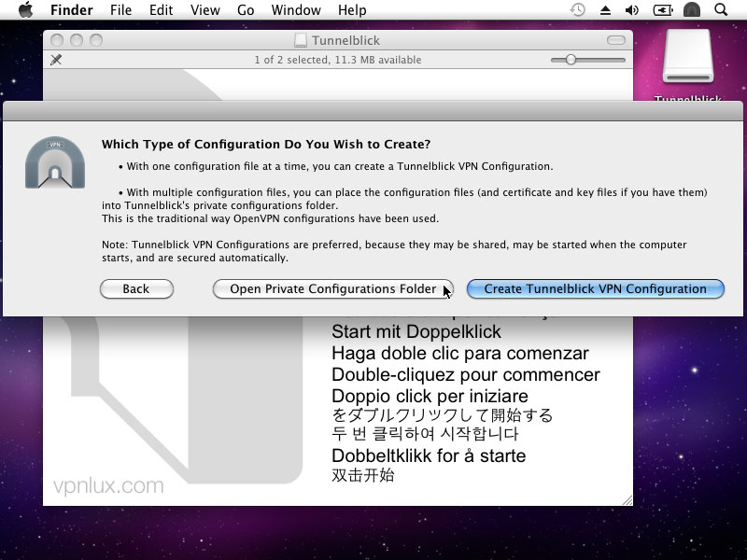The image size is (747, 560).
Task: Click the dialog heading 'Which Type of Configuration'
Action: coord(266,145)
